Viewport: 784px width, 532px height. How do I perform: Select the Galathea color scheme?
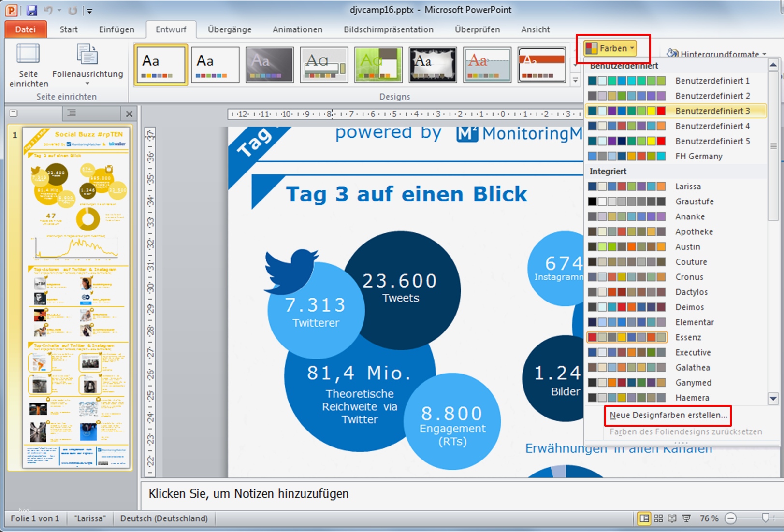click(676, 367)
